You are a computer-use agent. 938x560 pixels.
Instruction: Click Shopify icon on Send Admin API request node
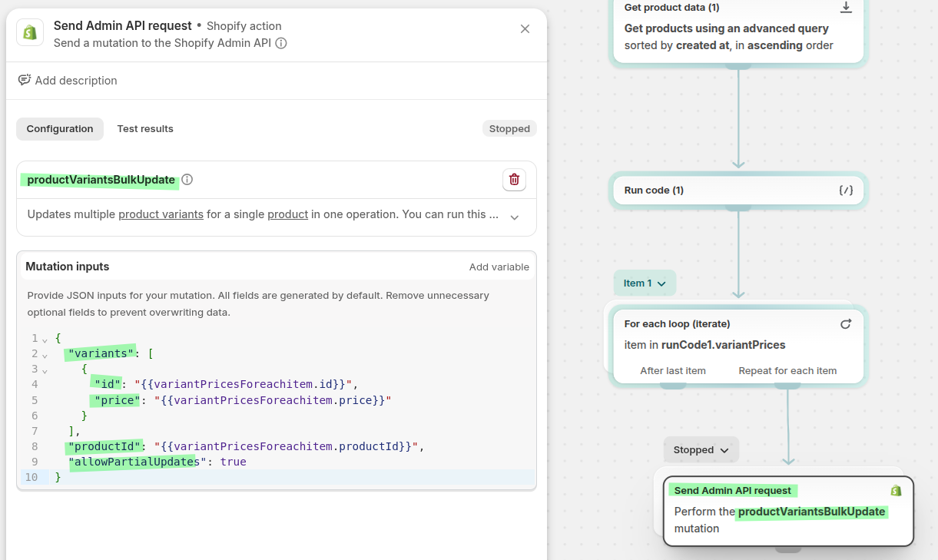[896, 491]
